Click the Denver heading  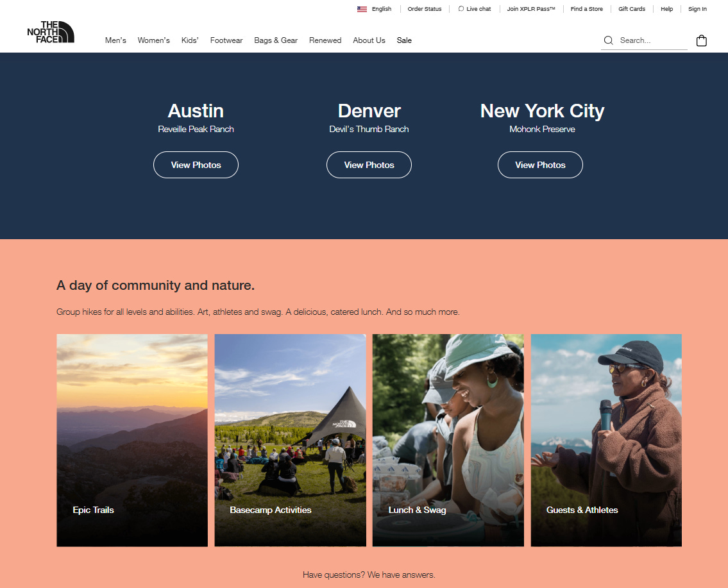point(369,111)
